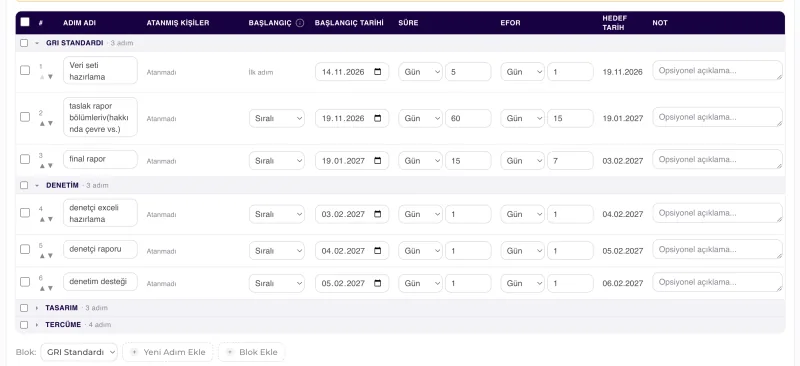Viewport: 800px width, 366px height.
Task: Open effort unit dropdown for 'denetçi raporu'
Action: click(x=522, y=251)
